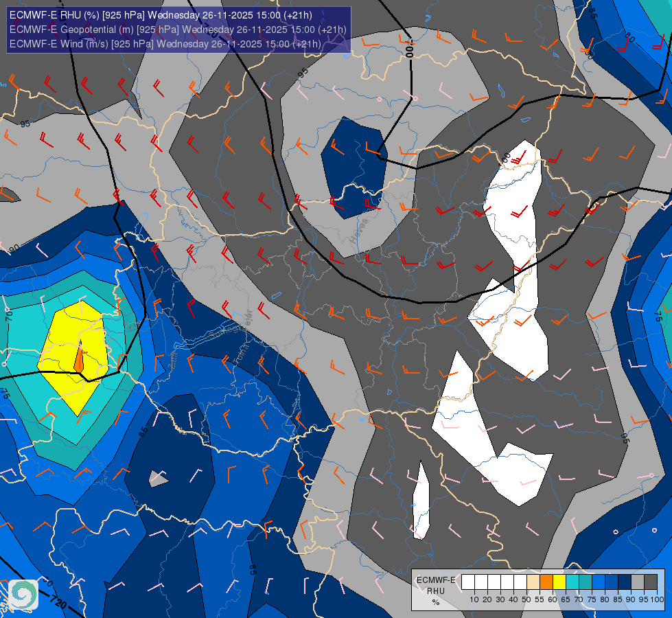This screenshot has width=672, height=618.
Task: Click the '50' value on legend scale
Action: click(x=526, y=599)
